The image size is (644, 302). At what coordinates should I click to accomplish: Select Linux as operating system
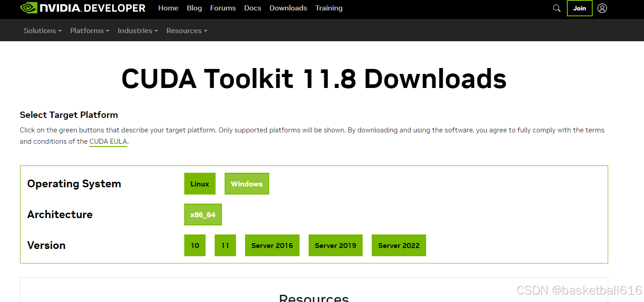click(200, 184)
